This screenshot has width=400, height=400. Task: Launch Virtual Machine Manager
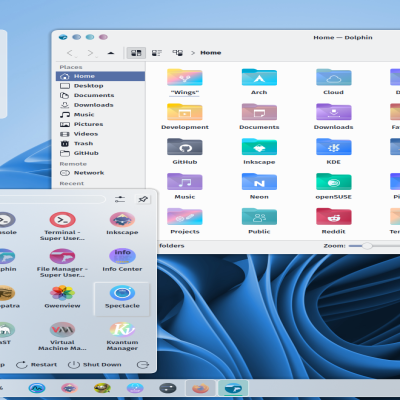coord(62,336)
